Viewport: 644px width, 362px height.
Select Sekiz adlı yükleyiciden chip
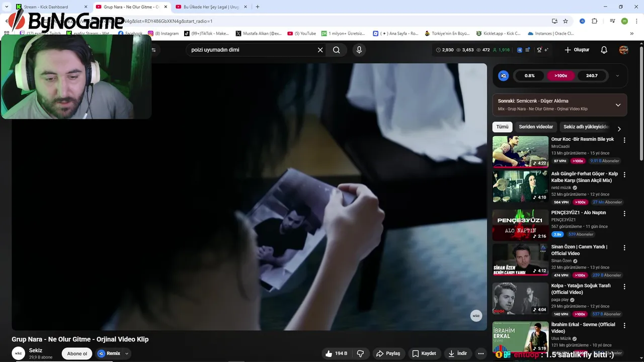(586, 127)
